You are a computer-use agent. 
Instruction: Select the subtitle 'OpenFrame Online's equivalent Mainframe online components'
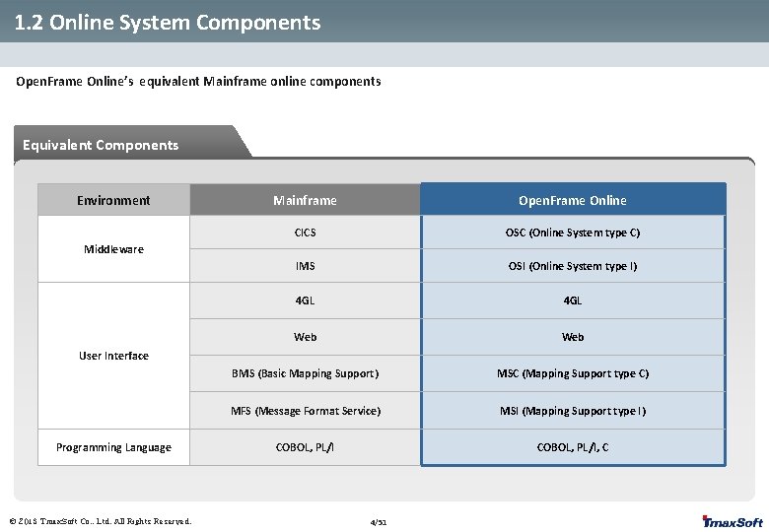coord(198,82)
